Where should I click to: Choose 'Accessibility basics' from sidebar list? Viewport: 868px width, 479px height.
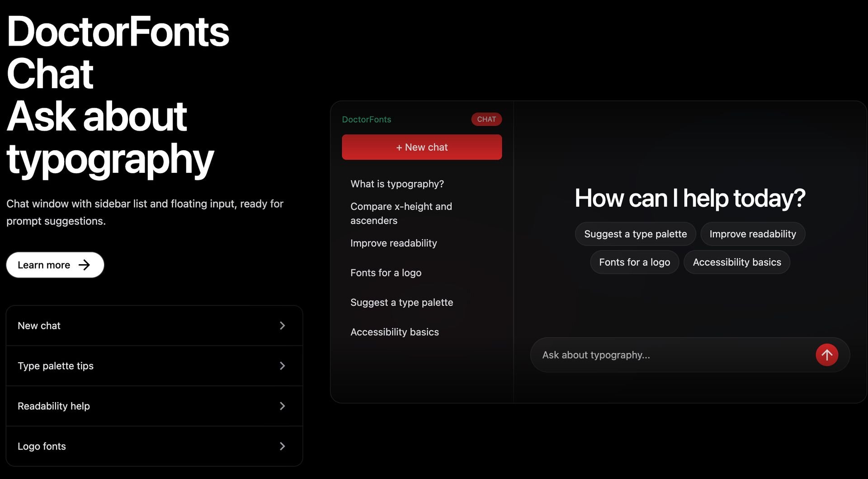(394, 332)
